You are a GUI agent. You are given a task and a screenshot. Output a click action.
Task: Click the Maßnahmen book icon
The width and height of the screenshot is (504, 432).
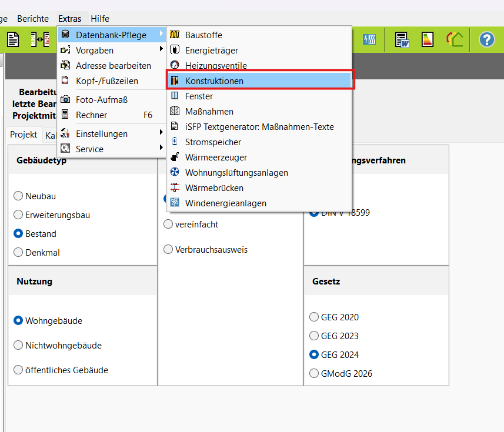[175, 111]
